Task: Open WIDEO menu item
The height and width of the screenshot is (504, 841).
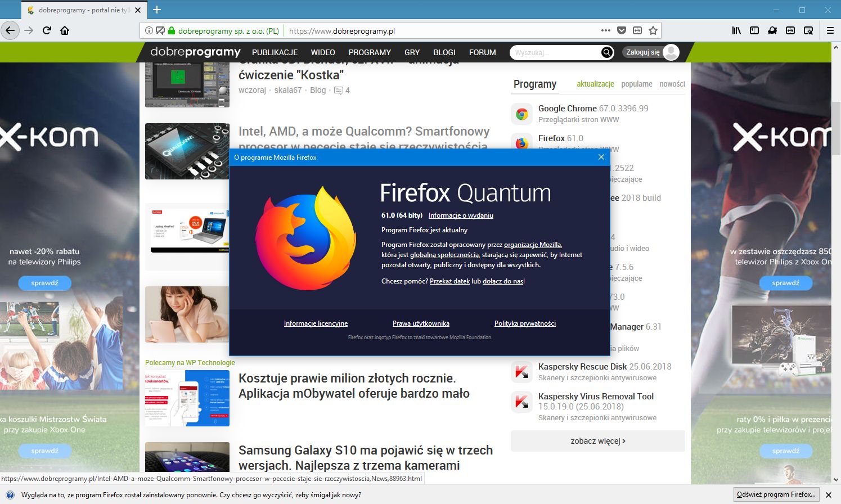Action: click(323, 52)
